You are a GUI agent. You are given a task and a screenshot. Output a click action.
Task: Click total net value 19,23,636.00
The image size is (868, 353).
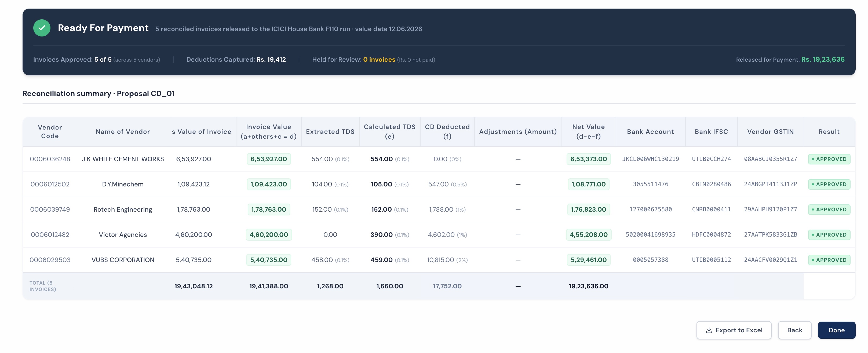588,286
